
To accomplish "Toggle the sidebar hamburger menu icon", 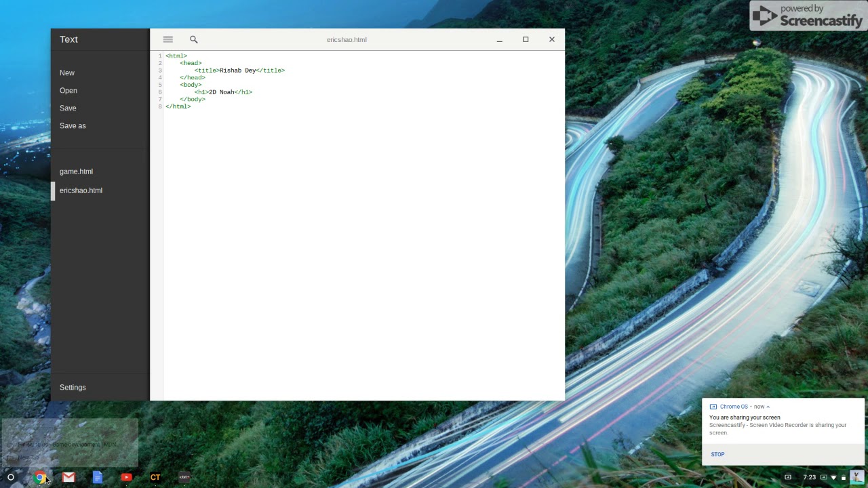I will [168, 39].
